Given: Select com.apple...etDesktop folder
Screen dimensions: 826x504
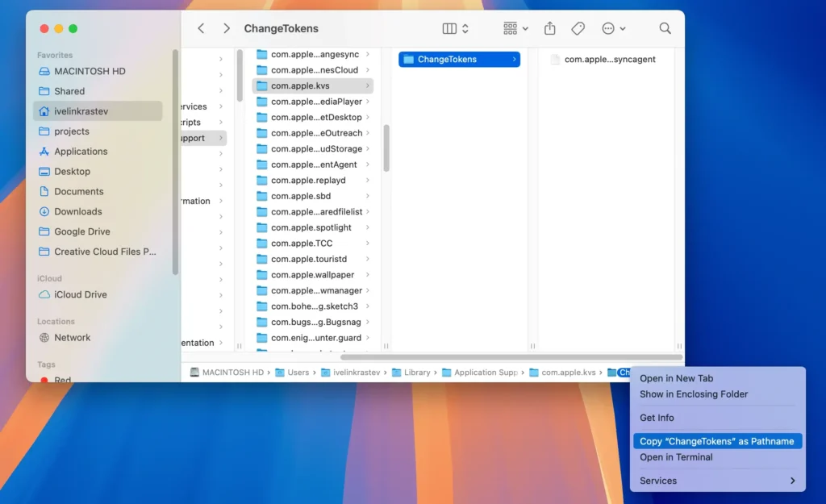Looking at the screenshot, I should coord(313,117).
